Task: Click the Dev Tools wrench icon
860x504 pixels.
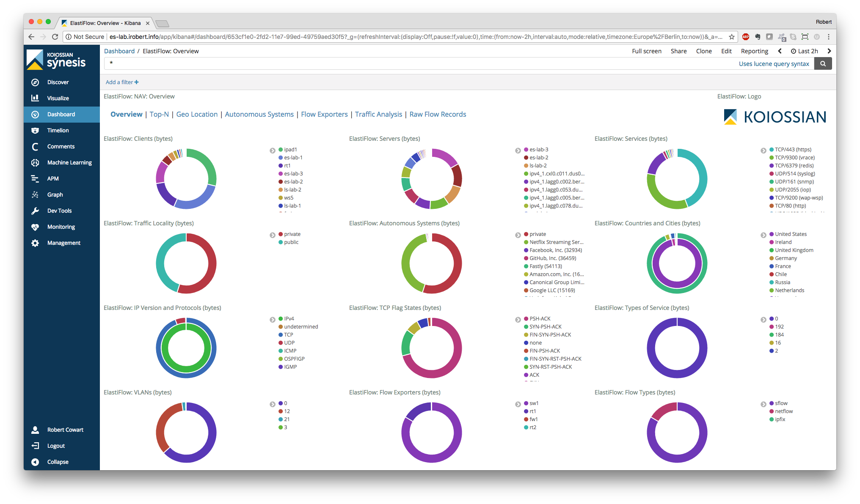Action: click(x=35, y=211)
